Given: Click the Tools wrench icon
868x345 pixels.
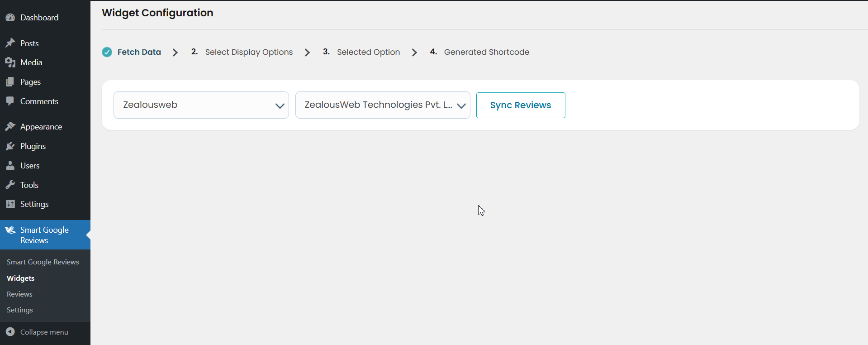Looking at the screenshot, I should coord(10,185).
